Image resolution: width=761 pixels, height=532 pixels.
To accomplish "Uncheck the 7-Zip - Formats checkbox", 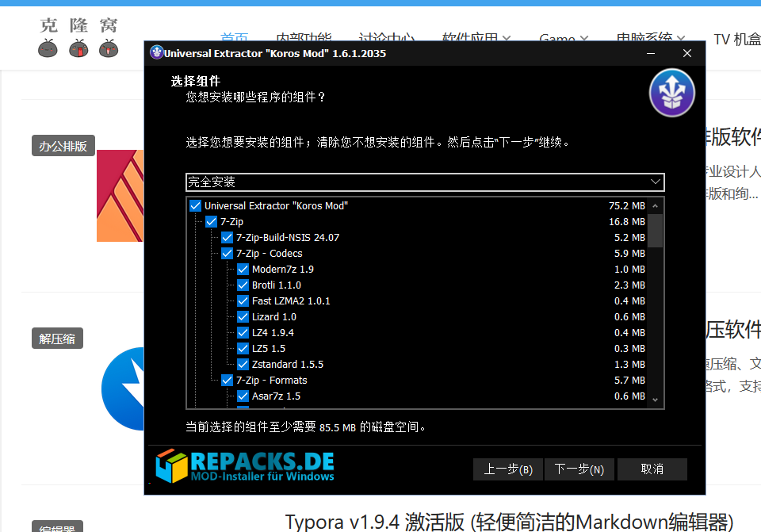I will coord(228,380).
